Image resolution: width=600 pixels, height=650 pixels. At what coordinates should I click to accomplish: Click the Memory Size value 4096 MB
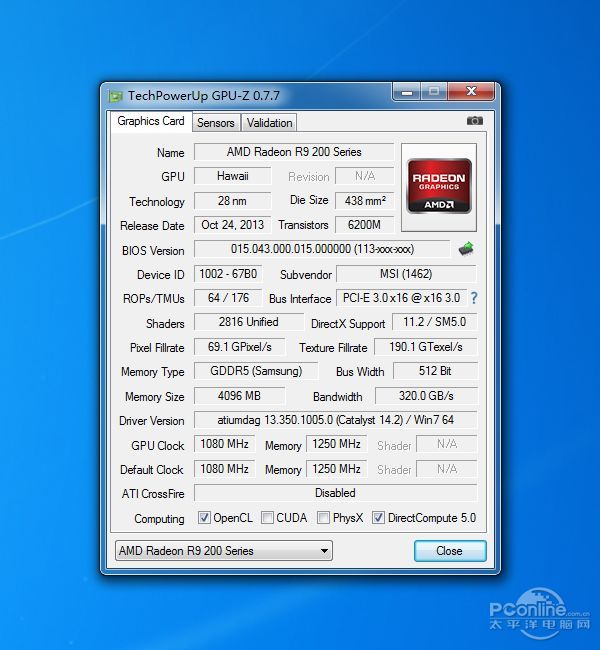240,396
